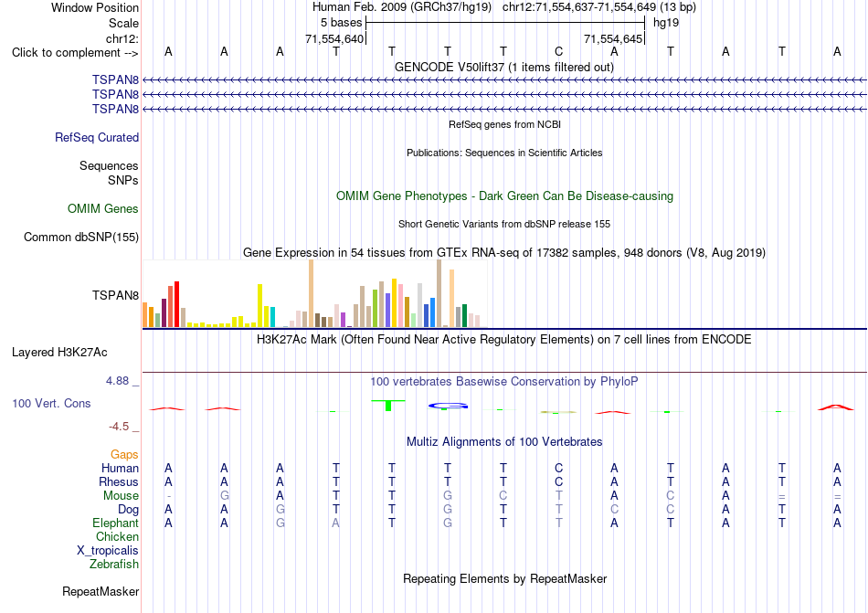868x613 pixels.
Task: Click the blue G PhyloP conservation logo
Action: click(x=448, y=407)
